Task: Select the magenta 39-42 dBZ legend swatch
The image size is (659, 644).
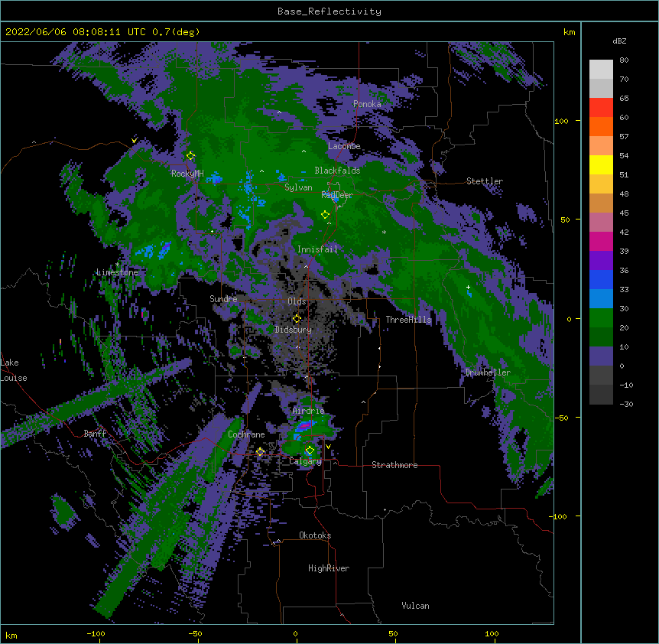Action: [x=601, y=241]
